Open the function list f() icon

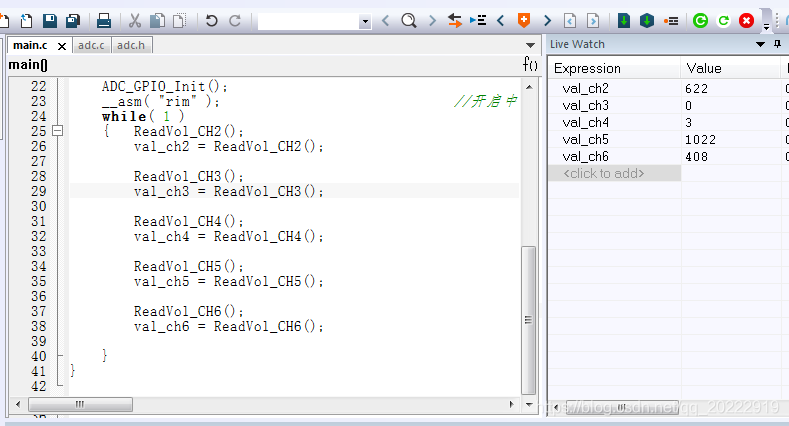click(530, 64)
